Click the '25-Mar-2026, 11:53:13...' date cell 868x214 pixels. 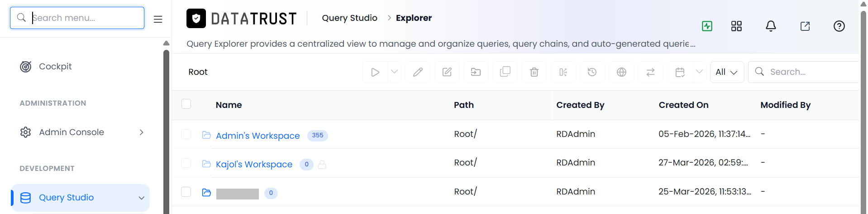pyautogui.click(x=705, y=191)
